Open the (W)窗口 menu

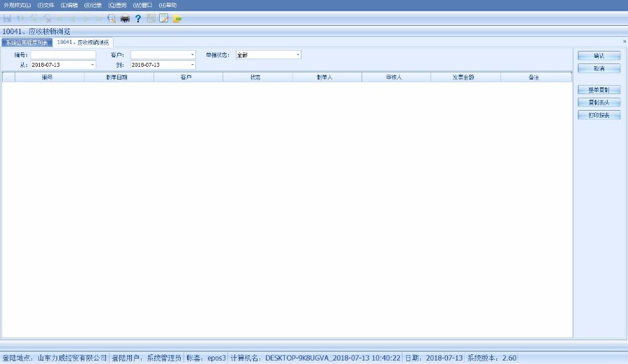[x=142, y=5]
